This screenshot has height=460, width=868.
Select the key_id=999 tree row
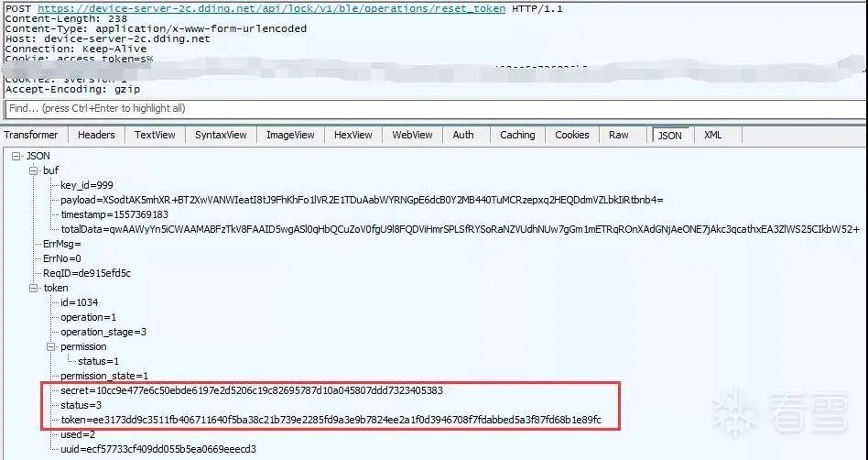tap(87, 185)
